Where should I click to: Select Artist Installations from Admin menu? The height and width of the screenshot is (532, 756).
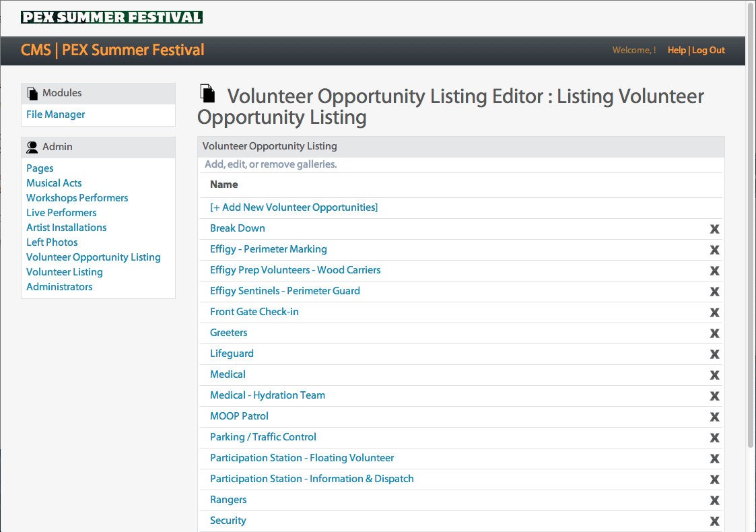[x=66, y=228]
